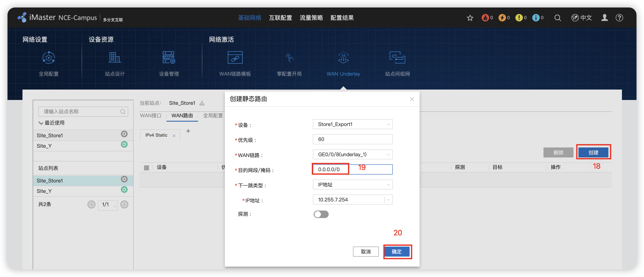
Task: Collapse the recently used sites list
Action: 41,123
